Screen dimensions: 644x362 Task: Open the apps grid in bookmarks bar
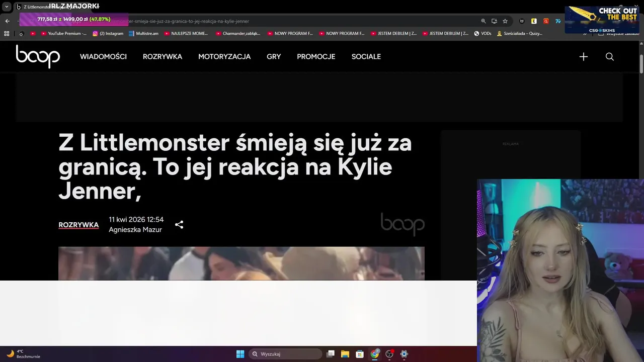(7, 34)
